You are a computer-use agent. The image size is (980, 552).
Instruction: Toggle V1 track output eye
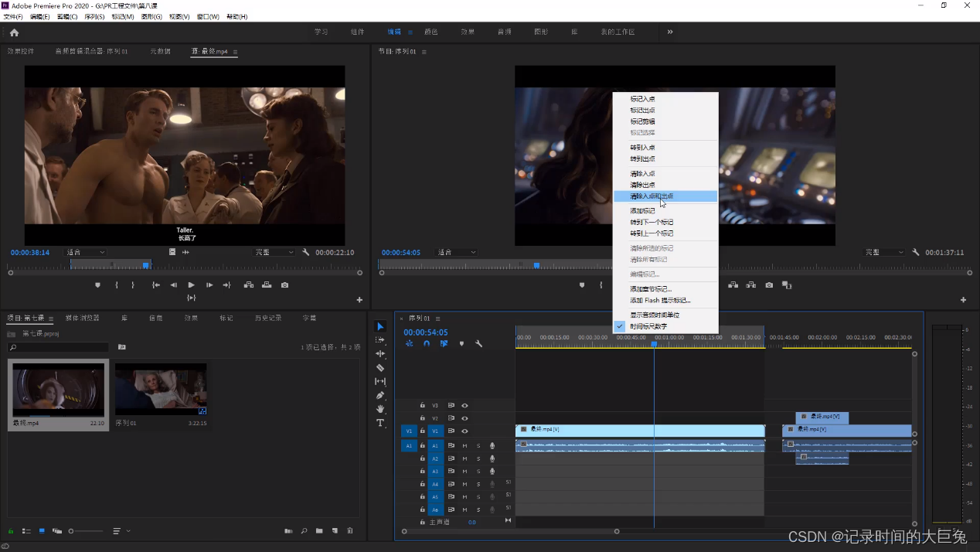tap(464, 431)
